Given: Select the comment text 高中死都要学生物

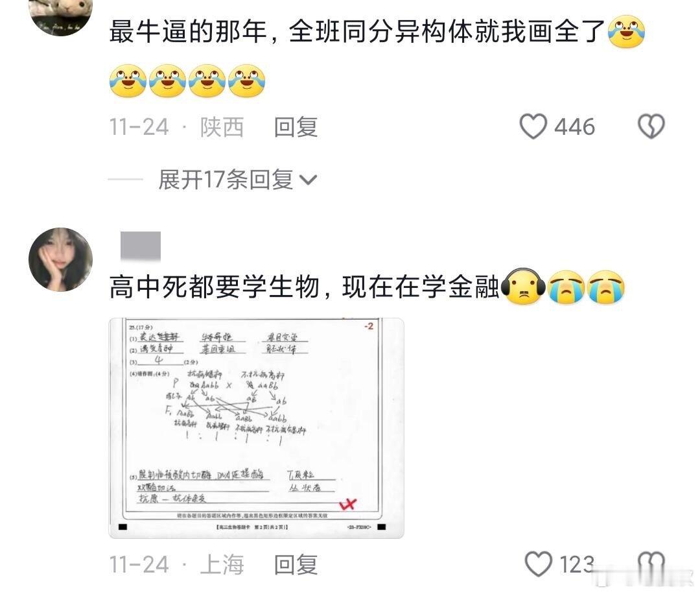Looking at the screenshot, I should tap(215, 287).
